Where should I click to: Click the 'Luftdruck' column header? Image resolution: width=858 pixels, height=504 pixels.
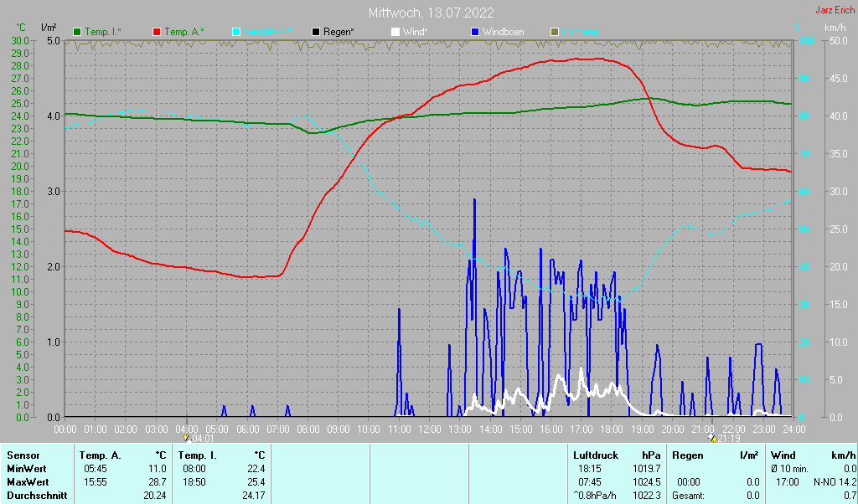tap(596, 455)
